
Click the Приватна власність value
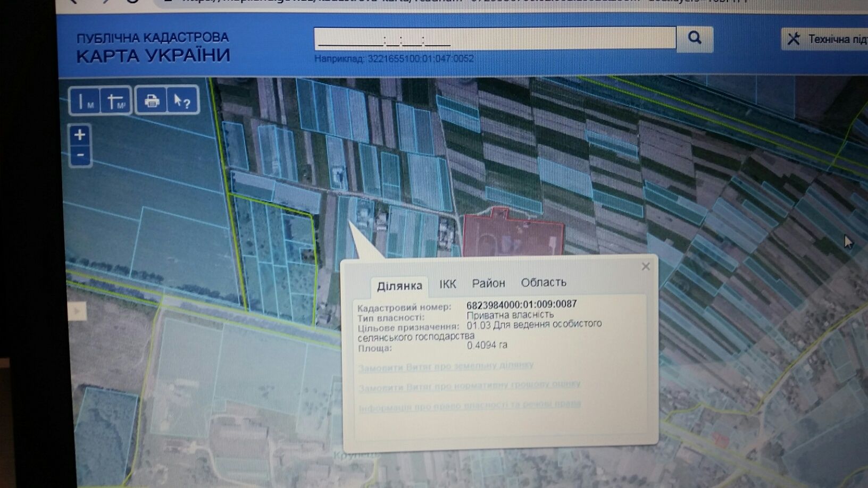coord(511,315)
